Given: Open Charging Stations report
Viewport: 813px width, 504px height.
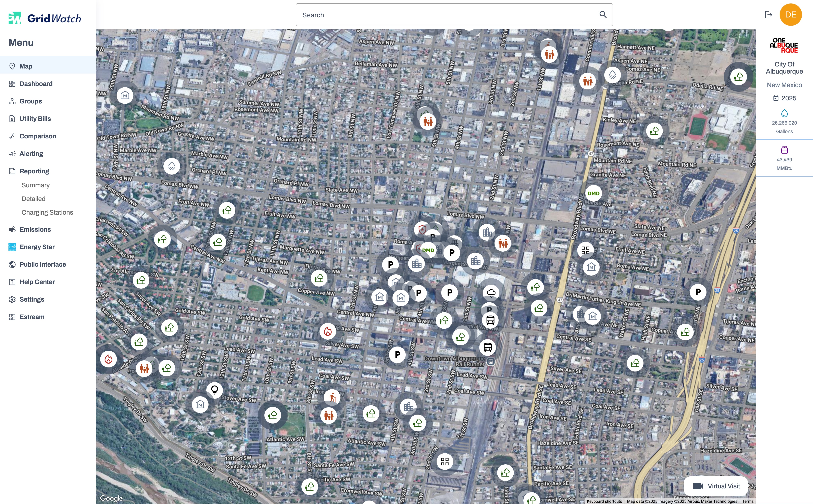Looking at the screenshot, I should [x=47, y=212].
